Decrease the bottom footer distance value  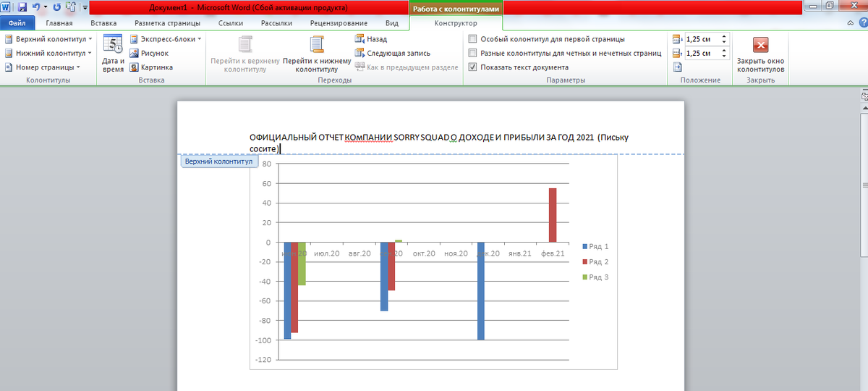click(x=725, y=56)
